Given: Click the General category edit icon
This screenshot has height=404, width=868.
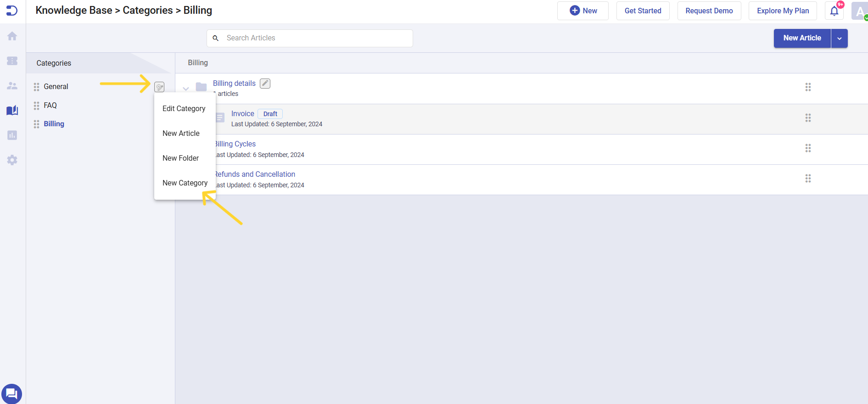Looking at the screenshot, I should pos(159,87).
